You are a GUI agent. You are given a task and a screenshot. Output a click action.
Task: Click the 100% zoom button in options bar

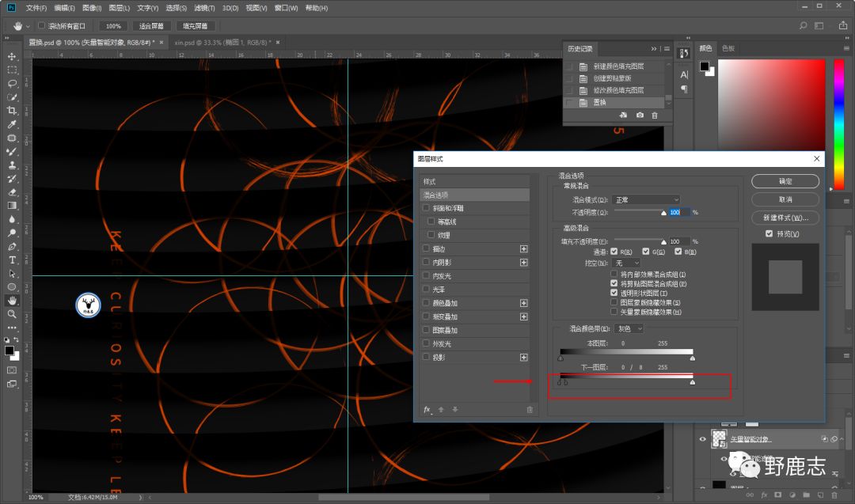113,25
